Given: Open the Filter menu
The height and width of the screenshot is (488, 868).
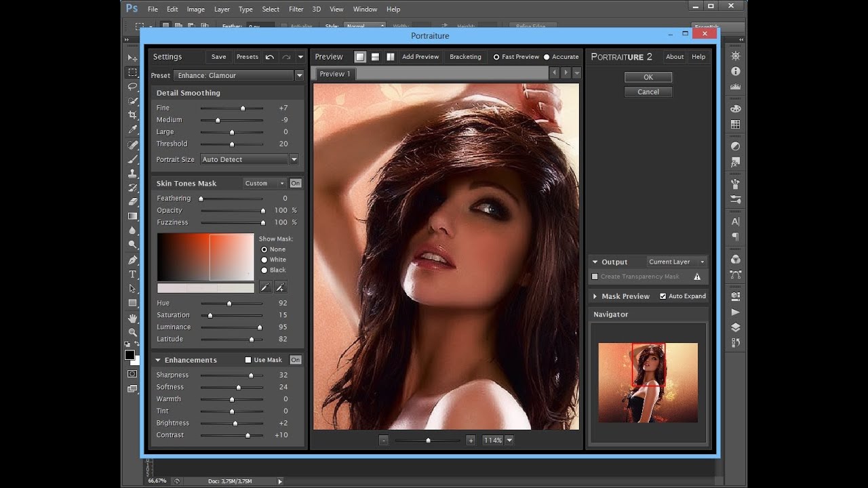Looking at the screenshot, I should 296,9.
